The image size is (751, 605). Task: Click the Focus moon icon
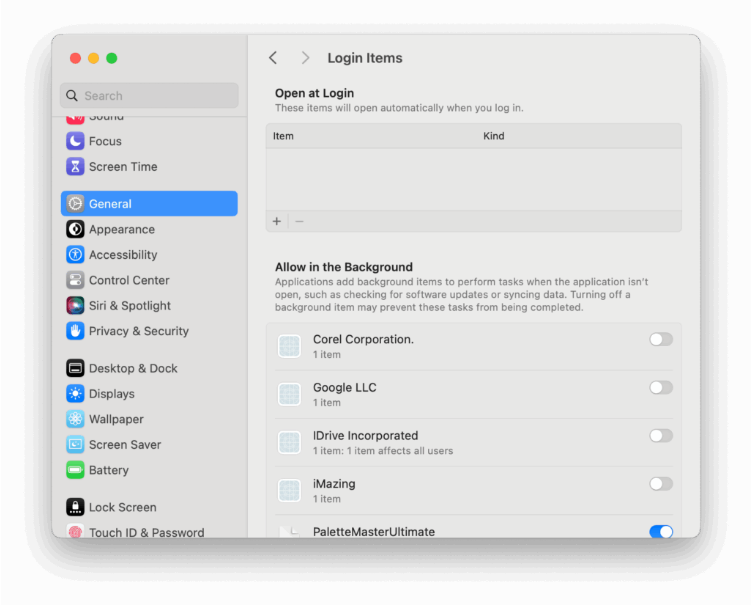[75, 141]
